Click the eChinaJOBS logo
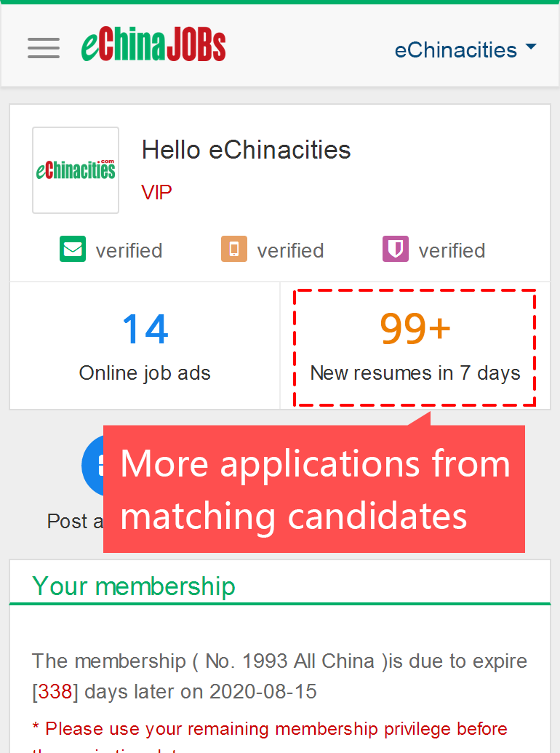This screenshot has width=560, height=753. tap(153, 46)
